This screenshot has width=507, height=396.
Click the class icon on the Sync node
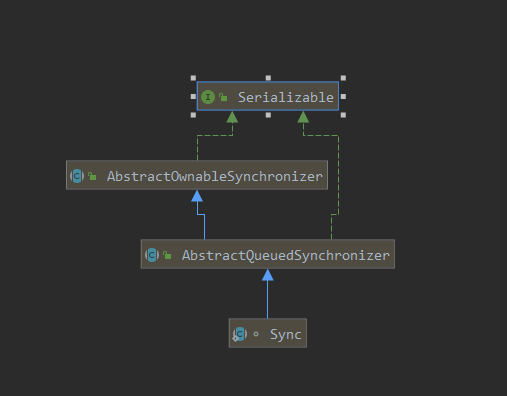tap(240, 334)
